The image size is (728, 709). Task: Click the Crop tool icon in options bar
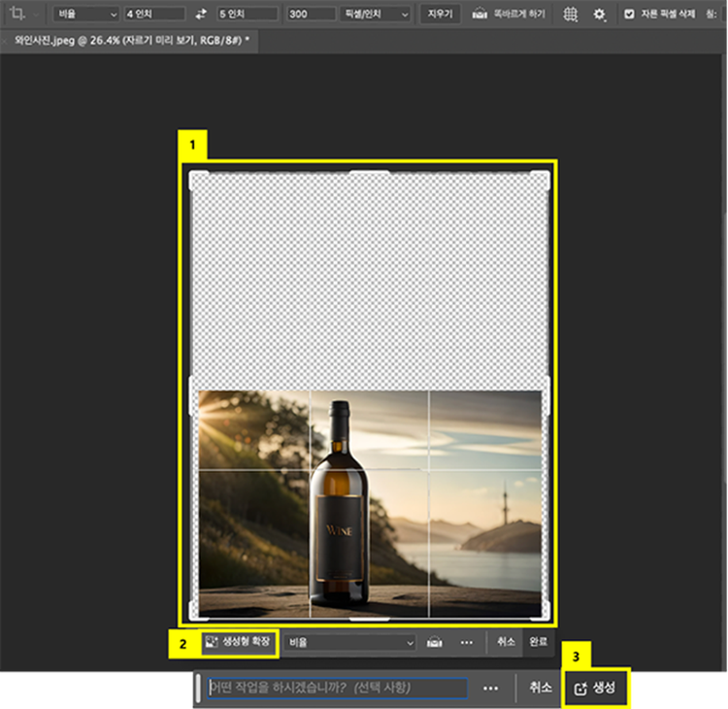[x=16, y=15]
